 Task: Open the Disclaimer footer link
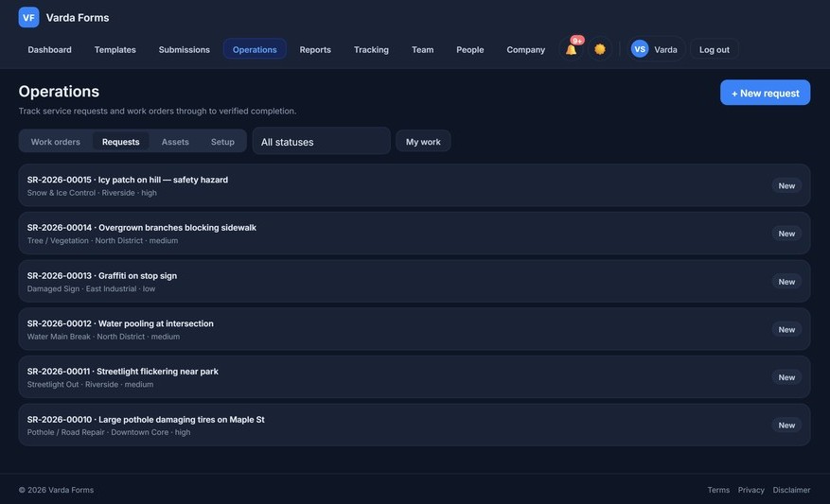(x=791, y=490)
